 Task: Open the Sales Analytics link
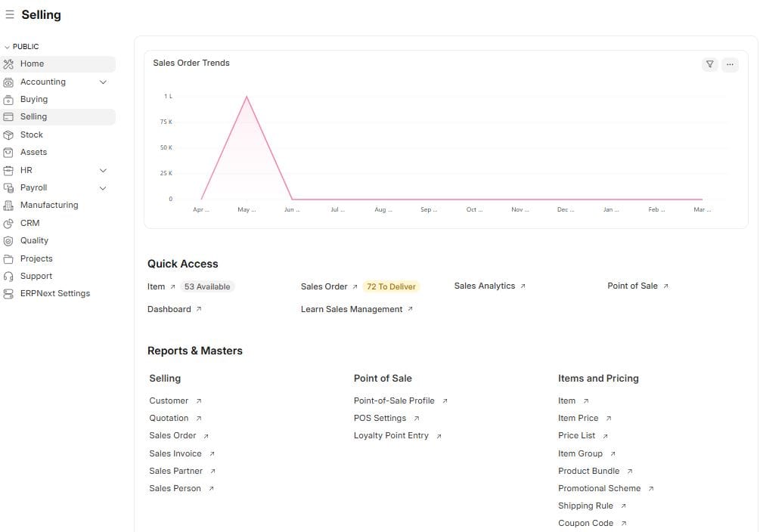pos(485,286)
